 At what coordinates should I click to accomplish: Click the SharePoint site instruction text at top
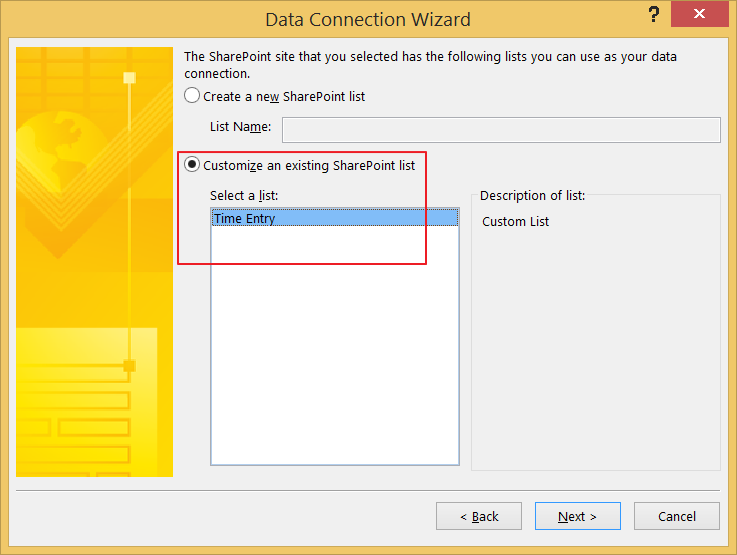(x=430, y=65)
